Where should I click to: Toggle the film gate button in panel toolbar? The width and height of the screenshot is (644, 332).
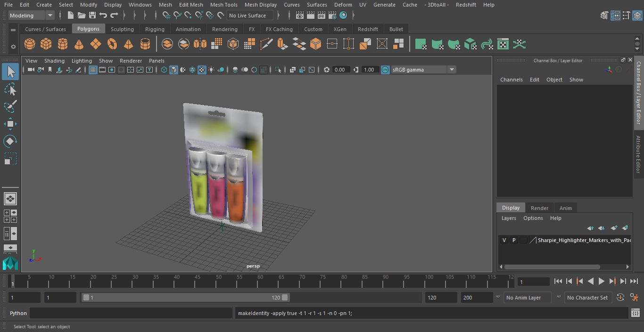point(102,70)
